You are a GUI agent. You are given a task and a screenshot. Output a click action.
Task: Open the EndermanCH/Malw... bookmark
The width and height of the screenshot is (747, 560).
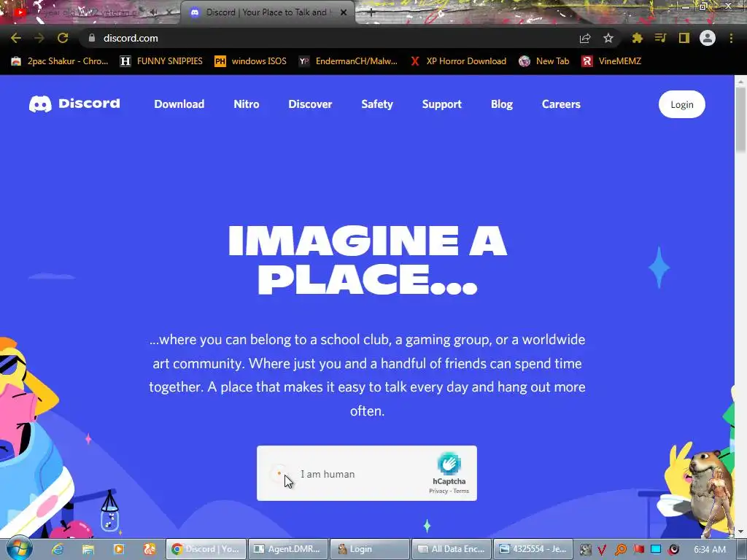(x=348, y=61)
